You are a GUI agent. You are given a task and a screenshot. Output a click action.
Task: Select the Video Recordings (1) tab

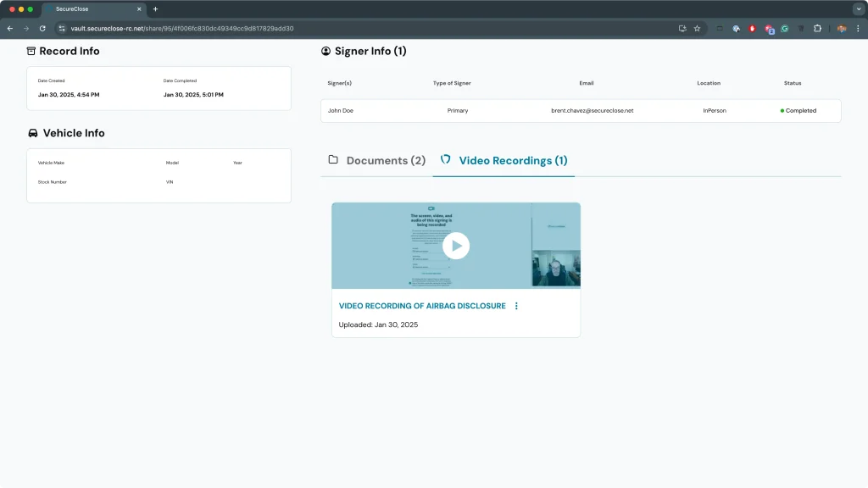pos(504,160)
